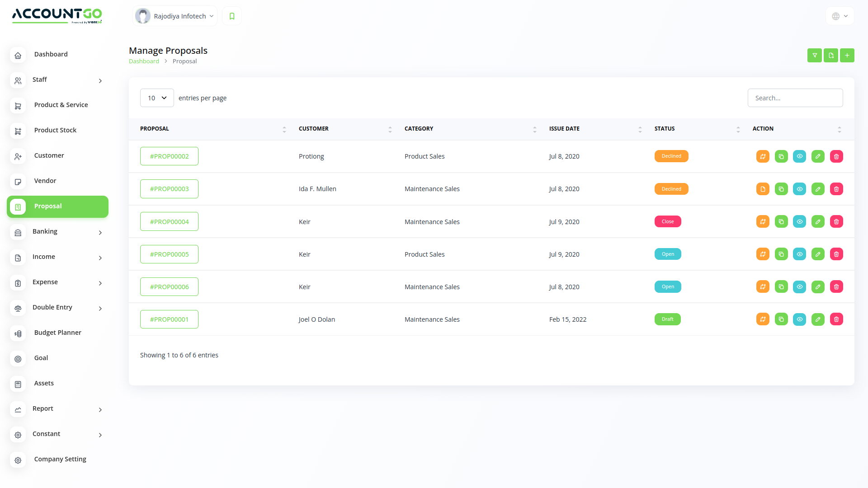The height and width of the screenshot is (488, 868).
Task: Click the convert icon for #PROP00002
Action: 763,156
